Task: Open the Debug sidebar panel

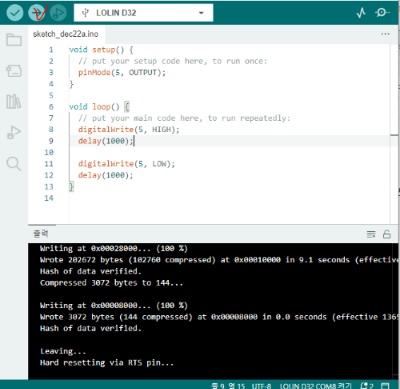Action: [x=14, y=132]
